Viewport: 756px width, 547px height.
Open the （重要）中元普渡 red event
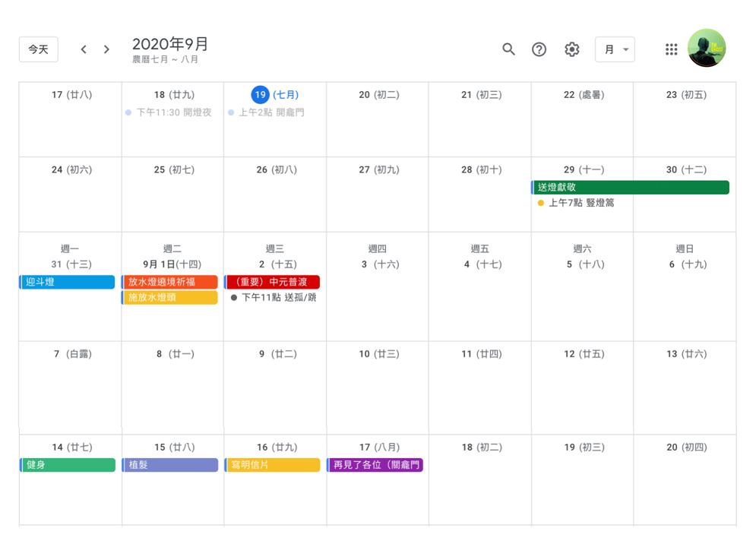coord(274,282)
